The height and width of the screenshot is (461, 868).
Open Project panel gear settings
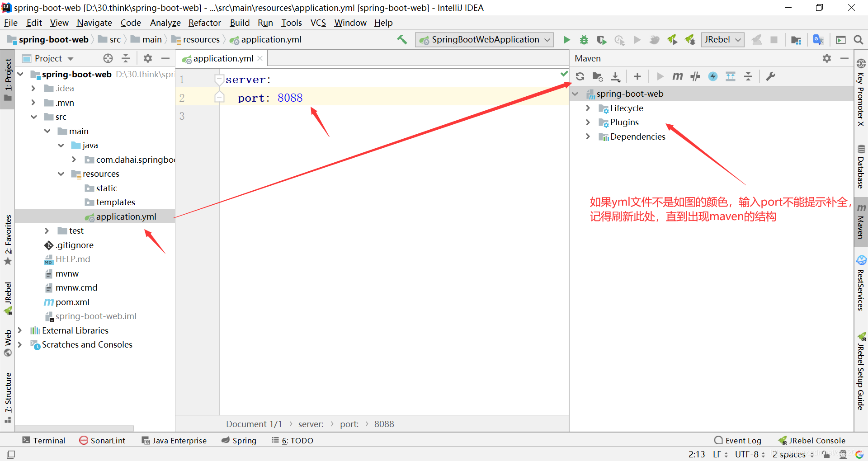pos(148,58)
